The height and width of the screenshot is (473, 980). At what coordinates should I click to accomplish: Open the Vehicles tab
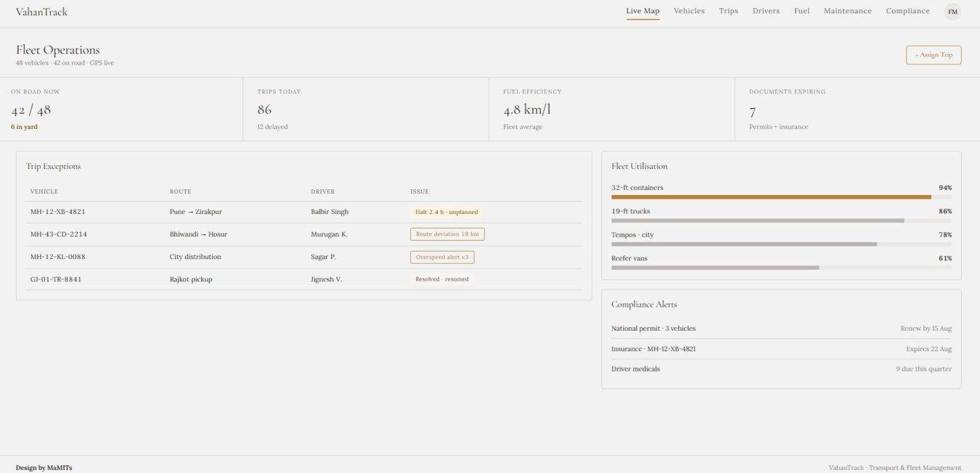tap(689, 11)
